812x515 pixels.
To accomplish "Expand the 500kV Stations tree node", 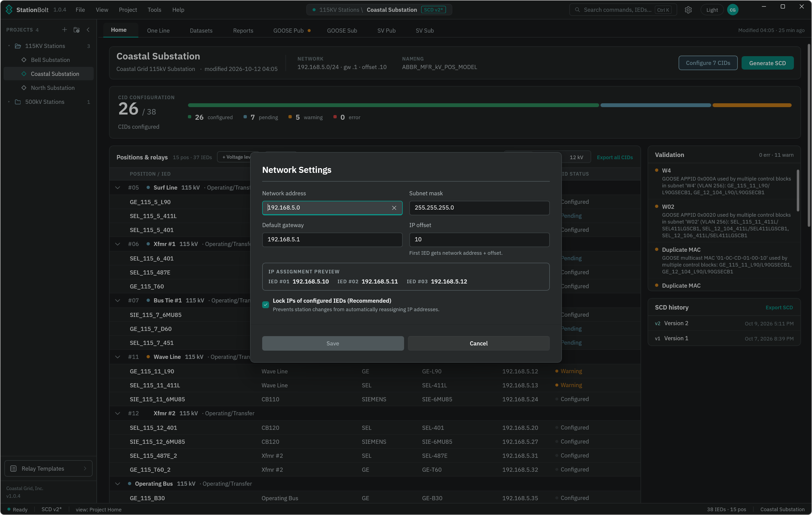I will 9,102.
